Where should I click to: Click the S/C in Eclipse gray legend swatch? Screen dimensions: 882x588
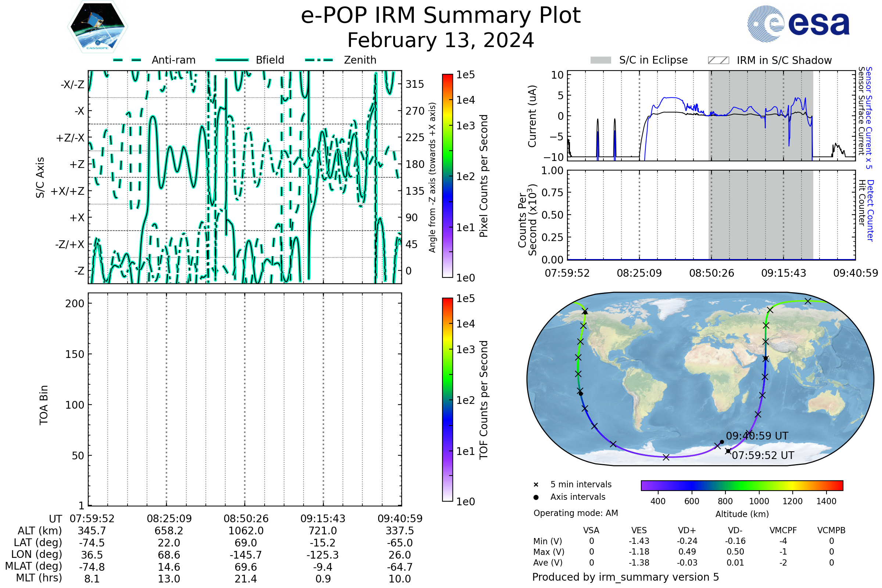click(x=601, y=60)
